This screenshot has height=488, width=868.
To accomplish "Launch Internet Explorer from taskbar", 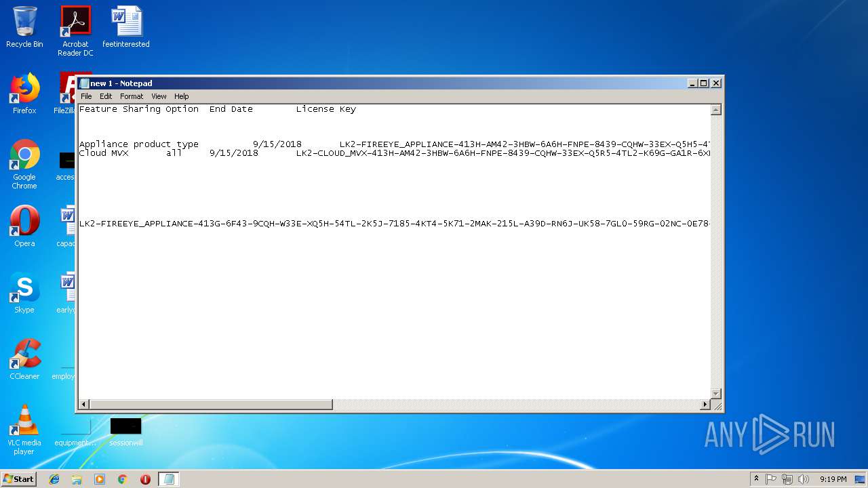I will pyautogui.click(x=54, y=479).
